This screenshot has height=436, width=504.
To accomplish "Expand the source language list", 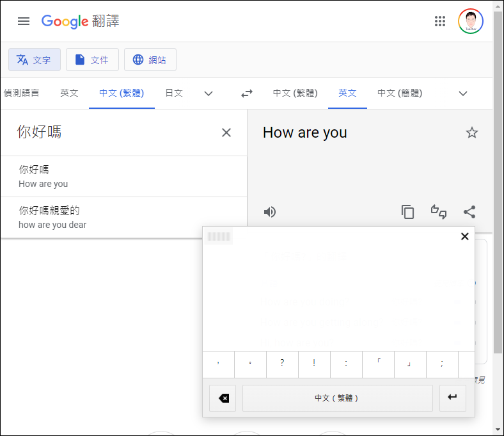I will 209,93.
